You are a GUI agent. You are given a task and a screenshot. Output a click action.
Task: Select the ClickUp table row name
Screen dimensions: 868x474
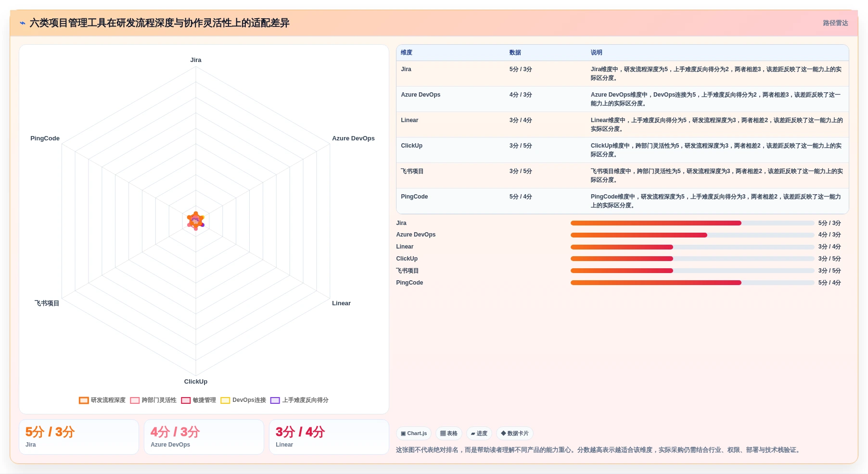pos(411,146)
